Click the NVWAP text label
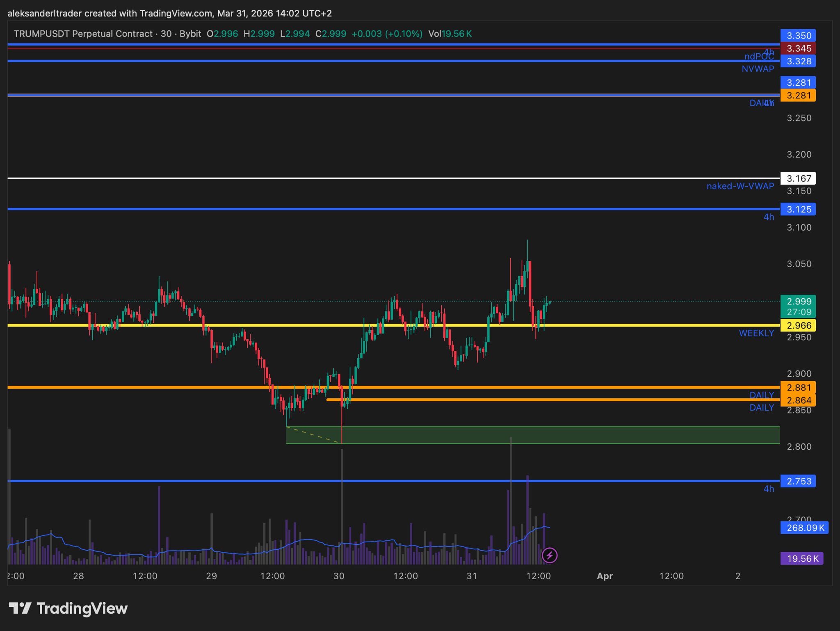The height and width of the screenshot is (631, 840). click(758, 69)
